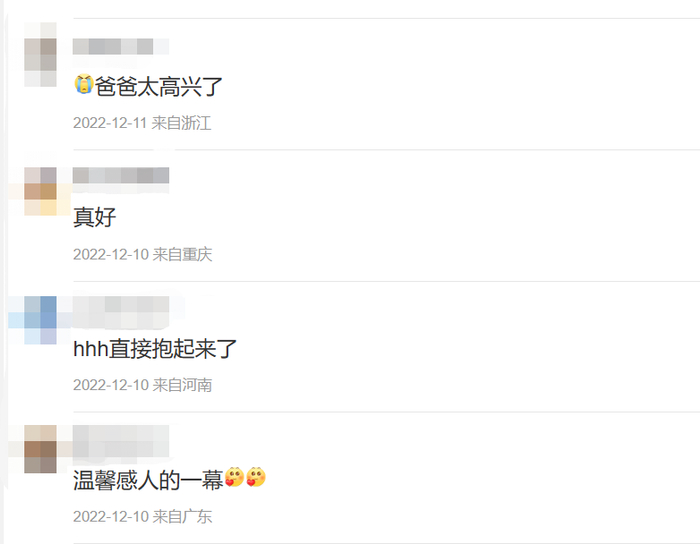Screen dimensions: 700x544
Task: Click timestamp 2022-12-11 来自浙江
Action: point(142,123)
